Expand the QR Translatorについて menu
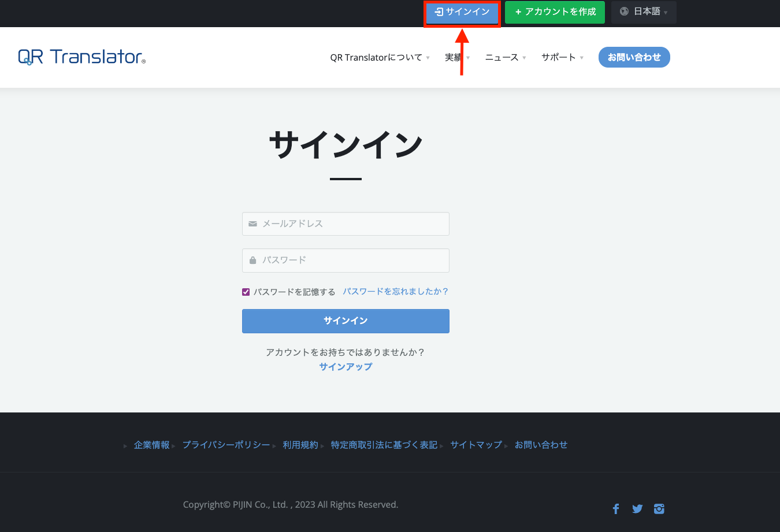Image resolution: width=780 pixels, height=532 pixels. click(x=380, y=57)
